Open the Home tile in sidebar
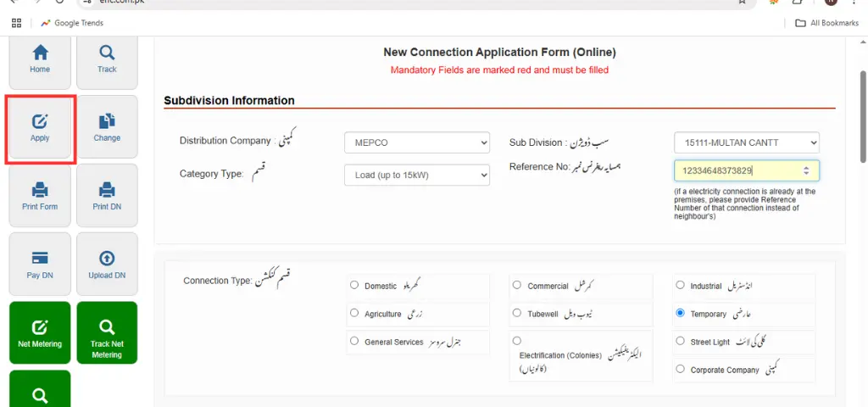Image resolution: width=868 pixels, height=407 pixels. click(40, 62)
